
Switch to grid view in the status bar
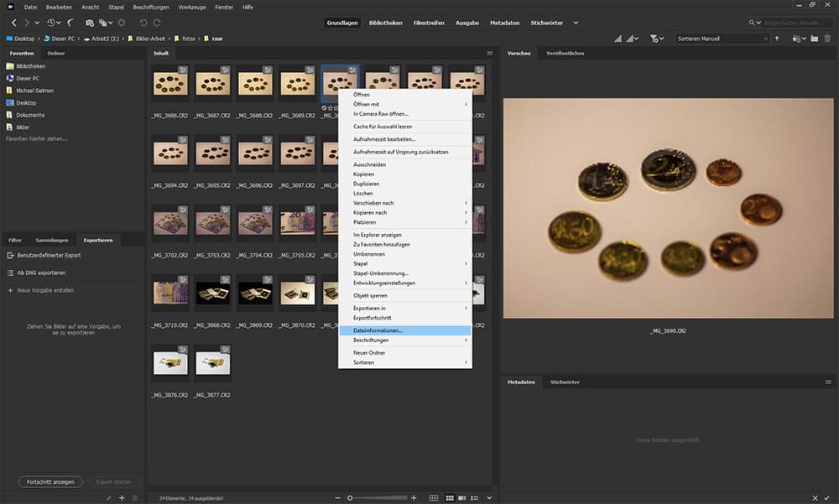click(433, 497)
